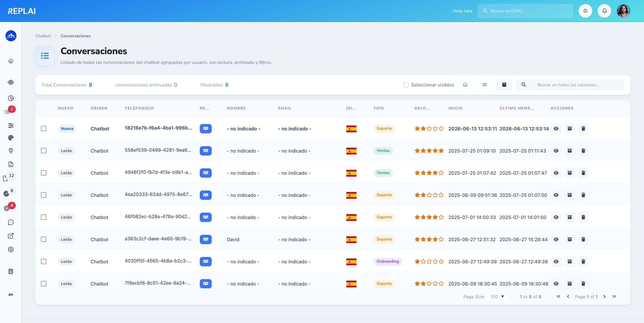This screenshot has height=323, width=644.
Task: Tick the Seleccionar visibles checkbox
Action: click(406, 85)
